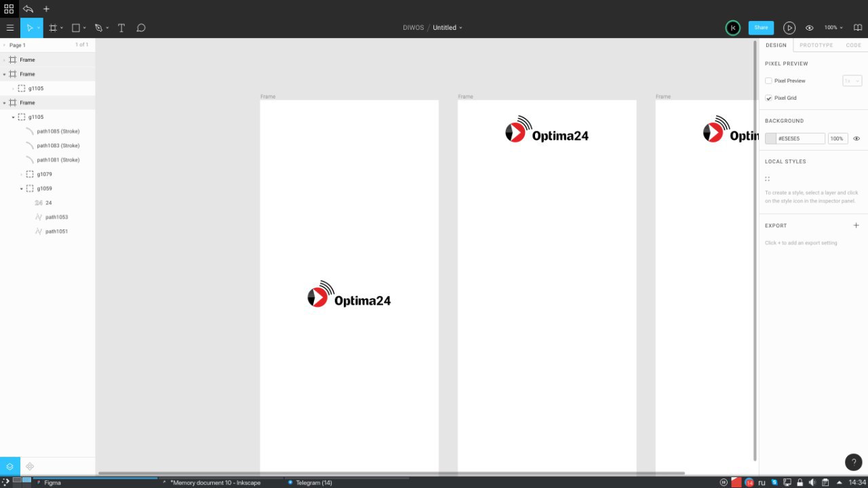Image resolution: width=868 pixels, height=488 pixels.
Task: Select the Move tool arrow
Action: coord(29,28)
